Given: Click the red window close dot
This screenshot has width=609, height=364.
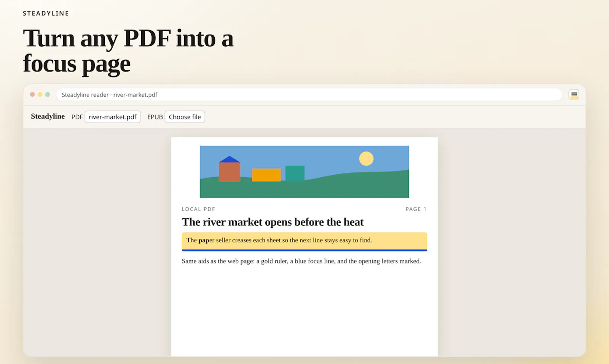Looking at the screenshot, I should click(32, 94).
